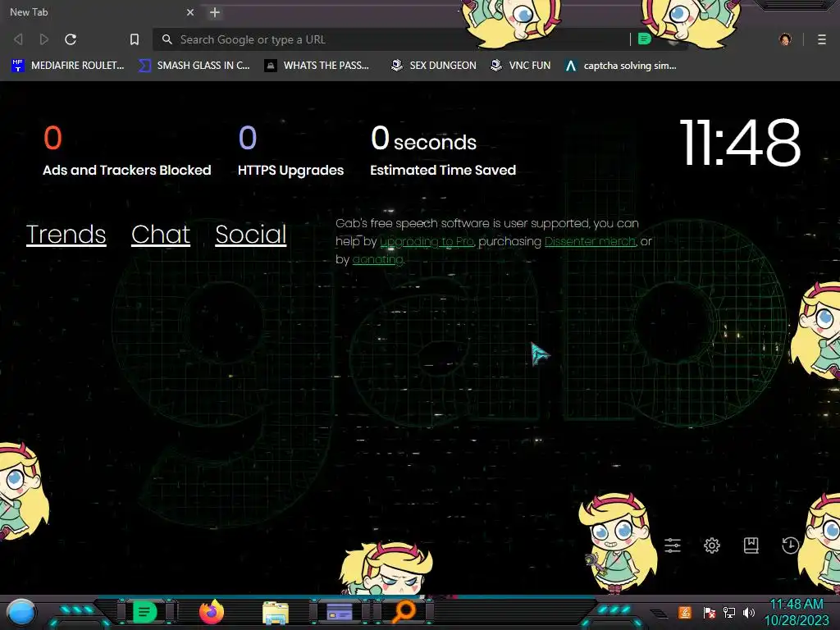Open the SMASH GLASS IN C... bookmark

[194, 66]
